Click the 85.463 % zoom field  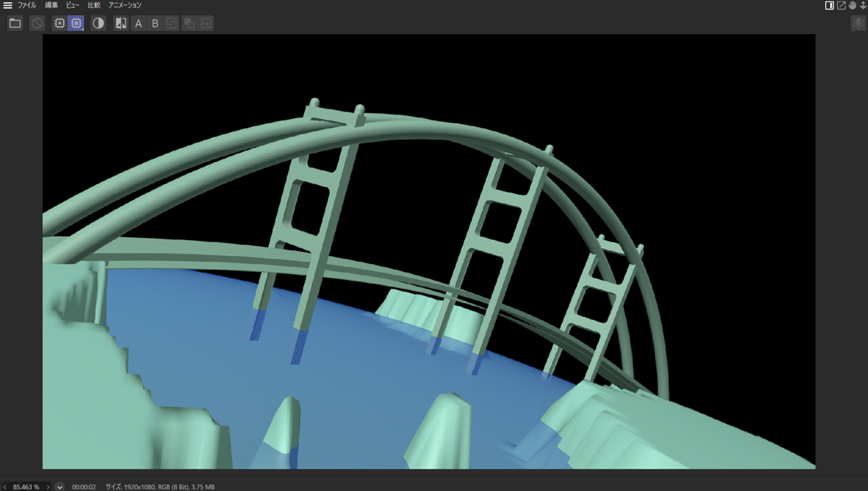(x=26, y=487)
